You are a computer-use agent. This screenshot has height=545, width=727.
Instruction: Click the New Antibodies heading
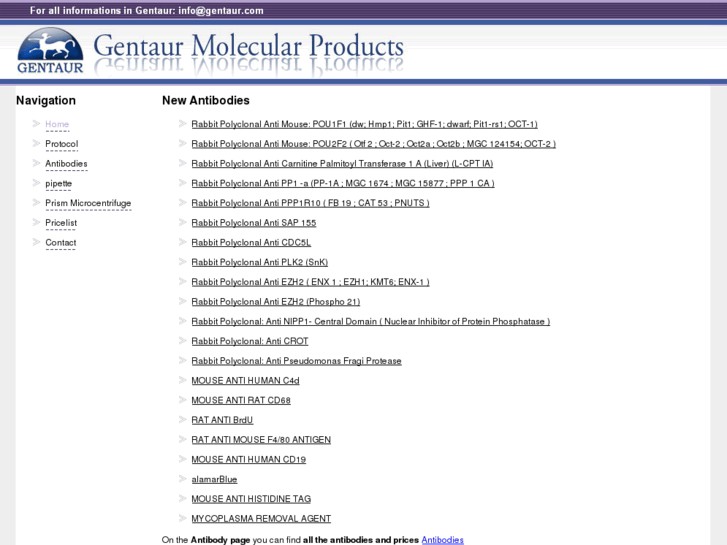click(x=206, y=100)
